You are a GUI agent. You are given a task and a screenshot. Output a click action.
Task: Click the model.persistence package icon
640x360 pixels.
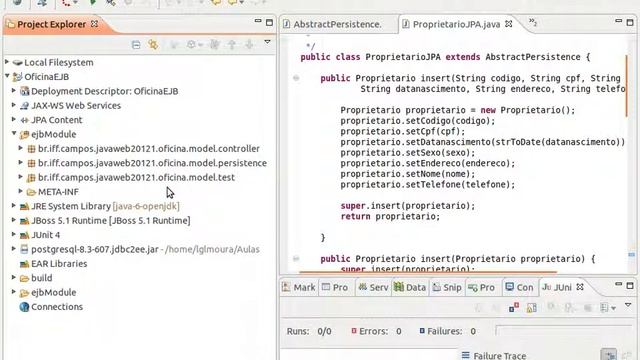click(x=31, y=163)
